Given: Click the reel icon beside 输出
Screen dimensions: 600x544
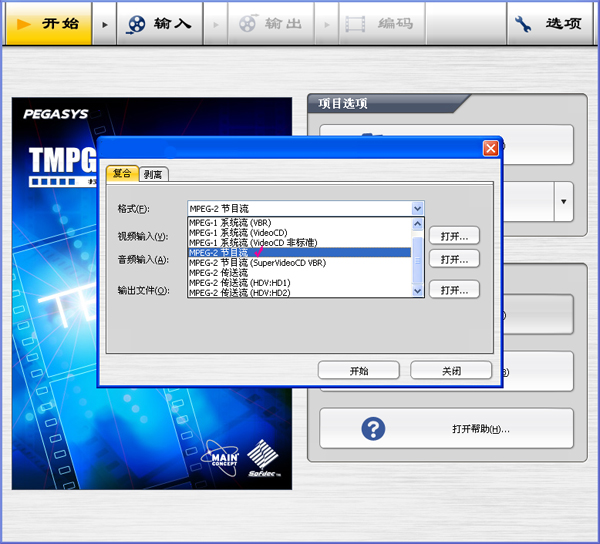Looking at the screenshot, I should tap(248, 24).
